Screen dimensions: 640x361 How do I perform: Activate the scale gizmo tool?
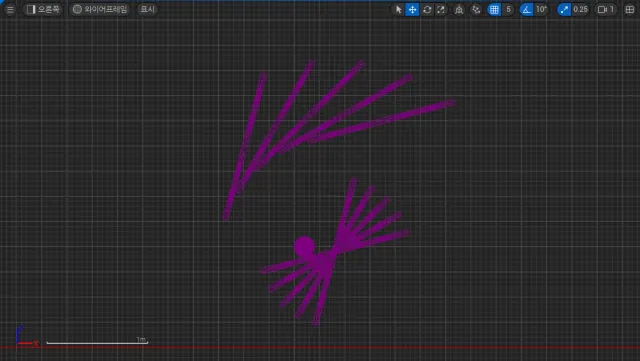[441, 9]
